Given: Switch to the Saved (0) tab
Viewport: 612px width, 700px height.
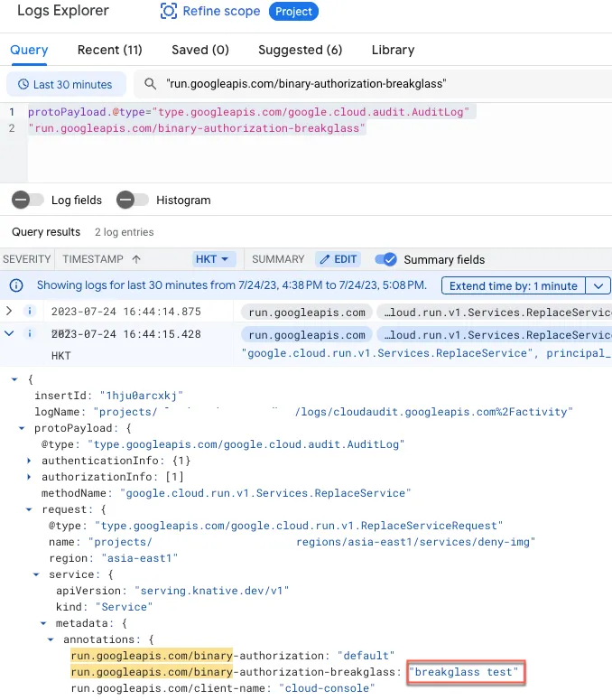Looking at the screenshot, I should tap(200, 50).
